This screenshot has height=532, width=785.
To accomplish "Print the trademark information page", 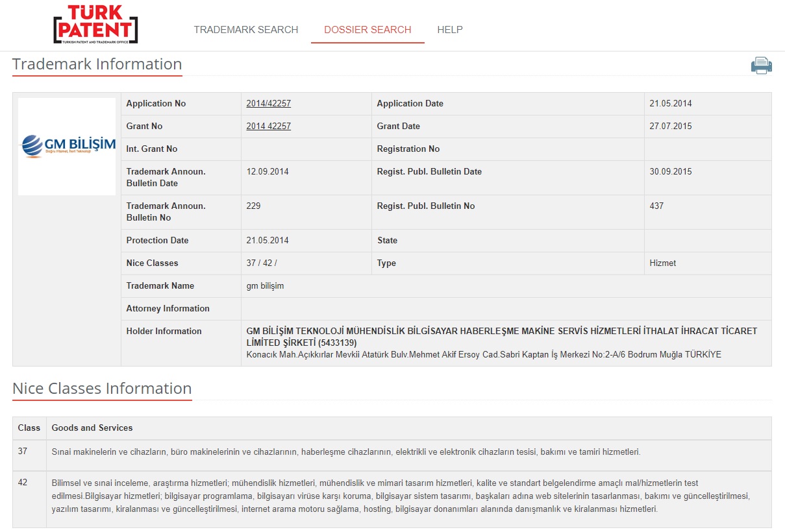I will click(x=761, y=66).
